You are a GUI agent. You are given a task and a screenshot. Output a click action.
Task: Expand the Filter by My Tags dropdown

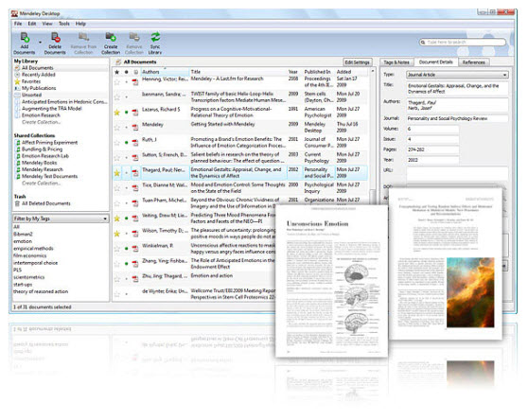61,219
